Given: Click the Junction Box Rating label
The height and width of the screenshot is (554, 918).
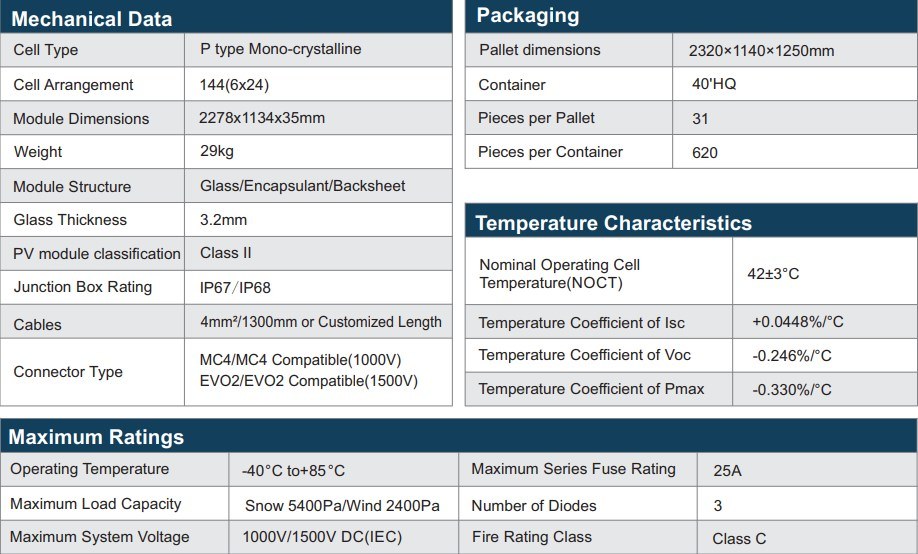Looking at the screenshot, I should coord(83,287).
